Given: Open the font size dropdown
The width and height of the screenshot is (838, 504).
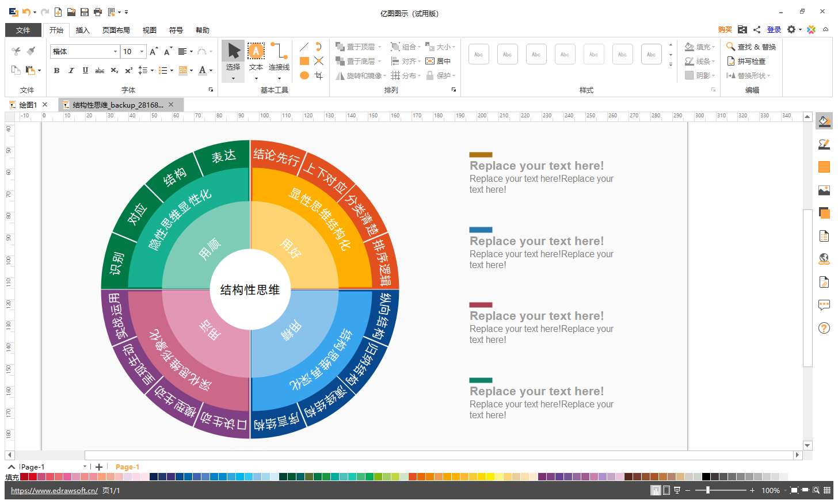Looking at the screenshot, I should (x=142, y=52).
